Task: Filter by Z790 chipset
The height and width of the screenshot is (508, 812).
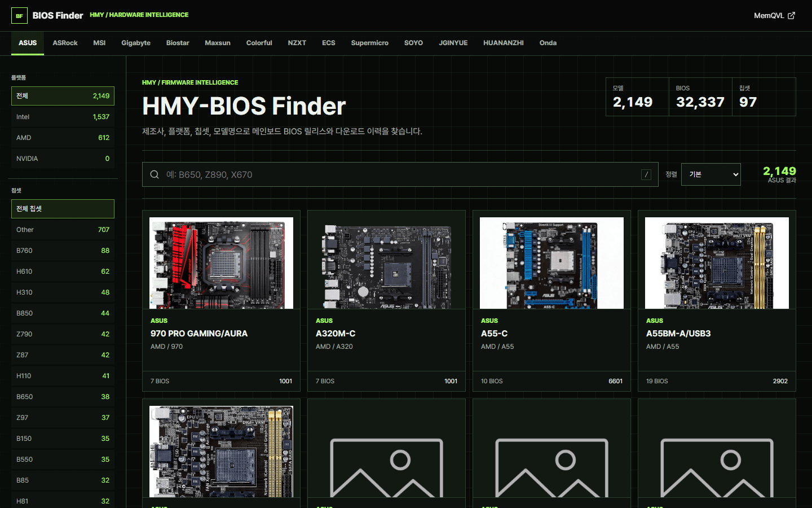Action: pos(63,334)
